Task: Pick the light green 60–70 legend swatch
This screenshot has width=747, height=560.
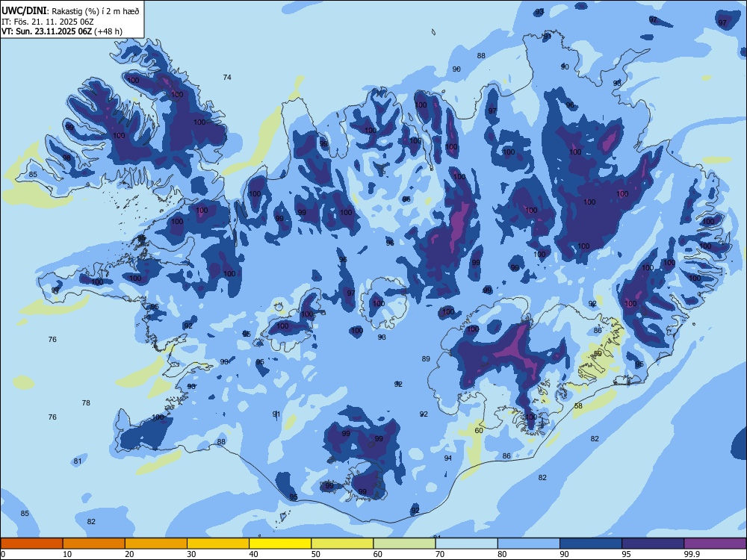Action: [x=404, y=544]
